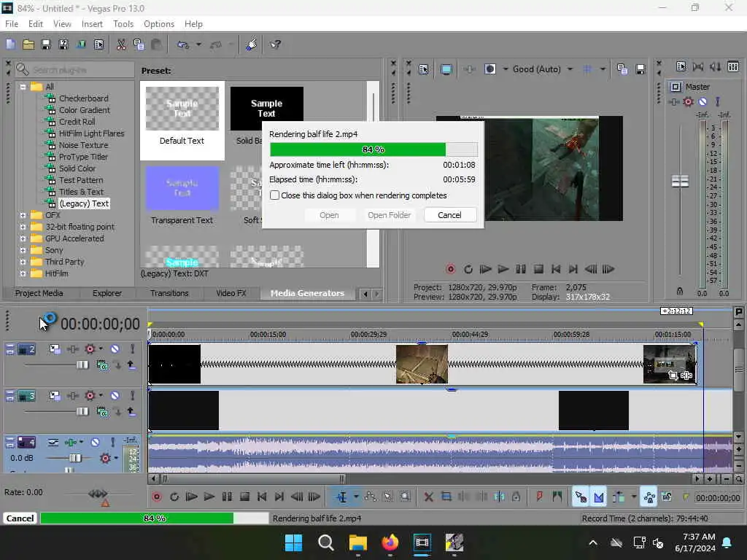Click record button under video preview

(451, 270)
